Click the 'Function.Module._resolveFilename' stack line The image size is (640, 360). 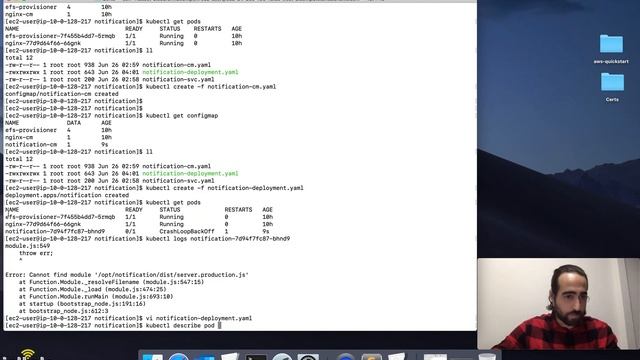tap(111, 282)
